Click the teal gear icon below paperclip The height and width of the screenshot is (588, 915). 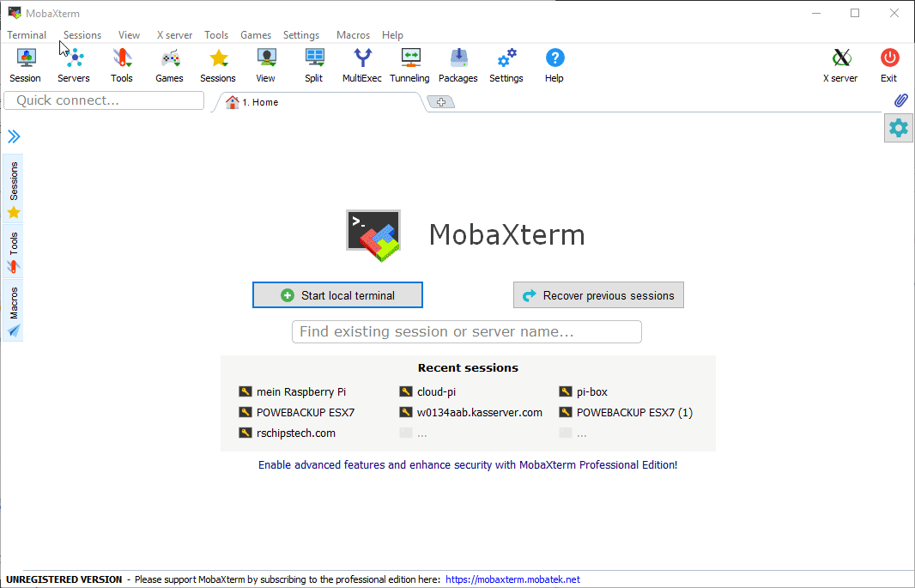(x=899, y=128)
